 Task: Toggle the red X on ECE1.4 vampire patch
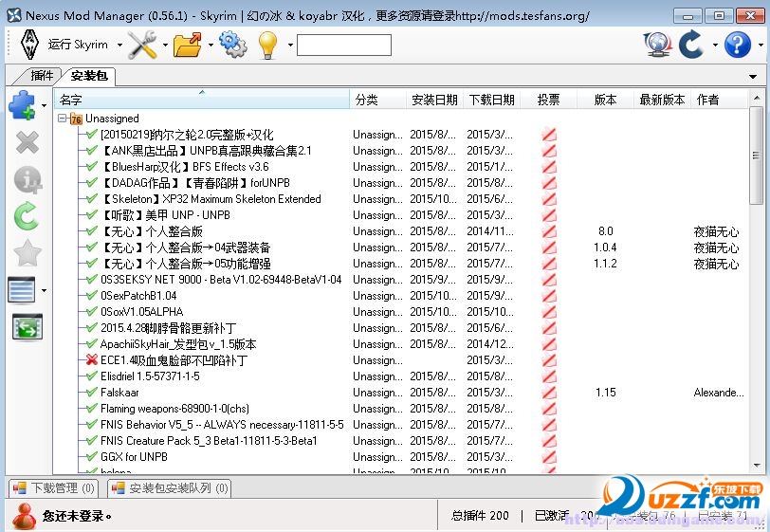coord(91,360)
